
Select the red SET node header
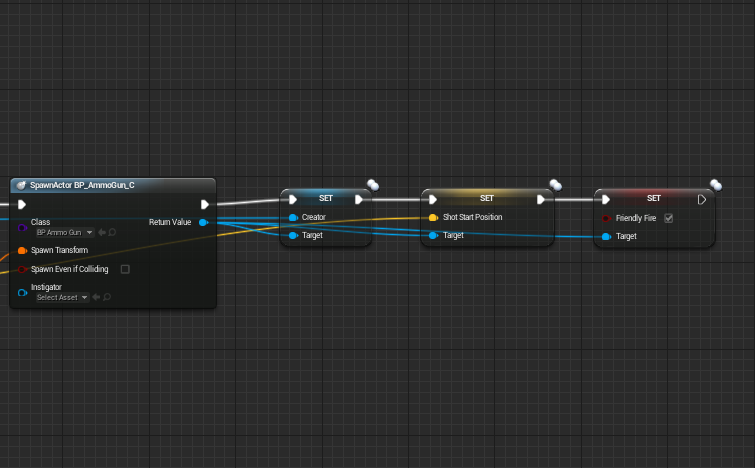coord(654,198)
